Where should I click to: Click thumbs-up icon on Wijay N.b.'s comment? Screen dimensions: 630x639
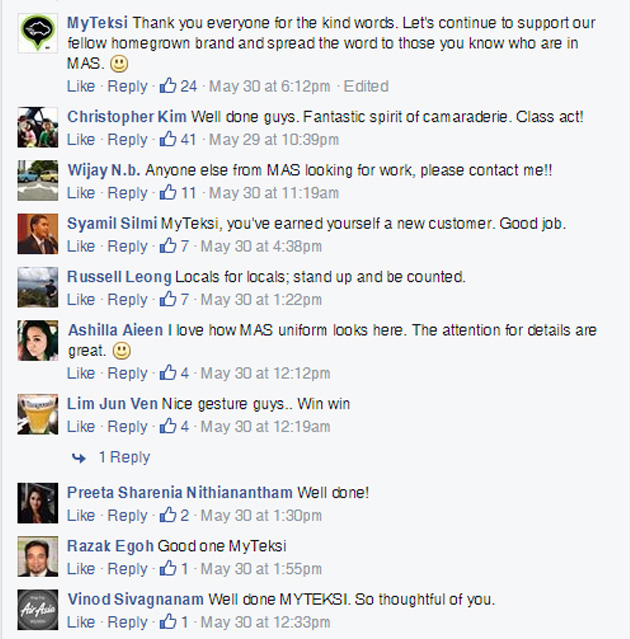click(x=168, y=193)
